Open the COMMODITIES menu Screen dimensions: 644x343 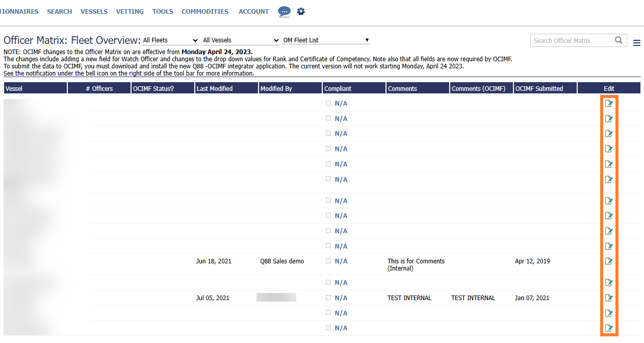tap(204, 11)
